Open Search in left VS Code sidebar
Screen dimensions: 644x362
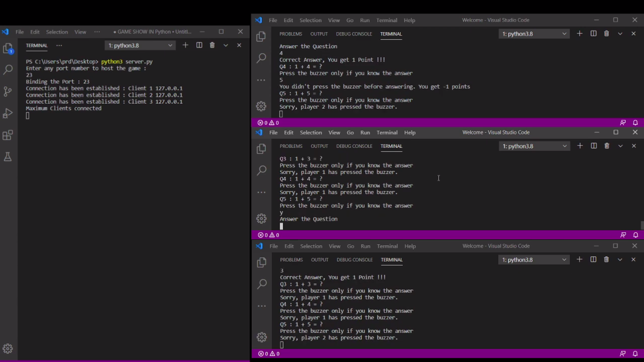coord(8,69)
